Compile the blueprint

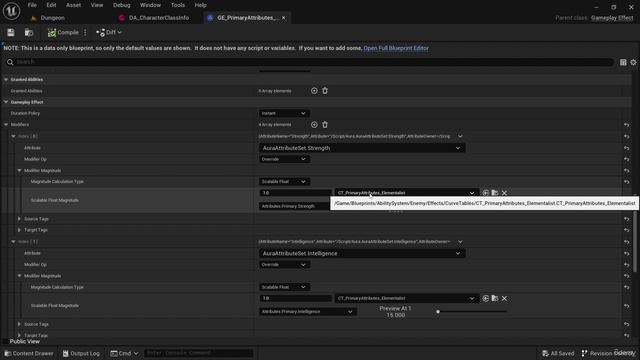click(63, 32)
